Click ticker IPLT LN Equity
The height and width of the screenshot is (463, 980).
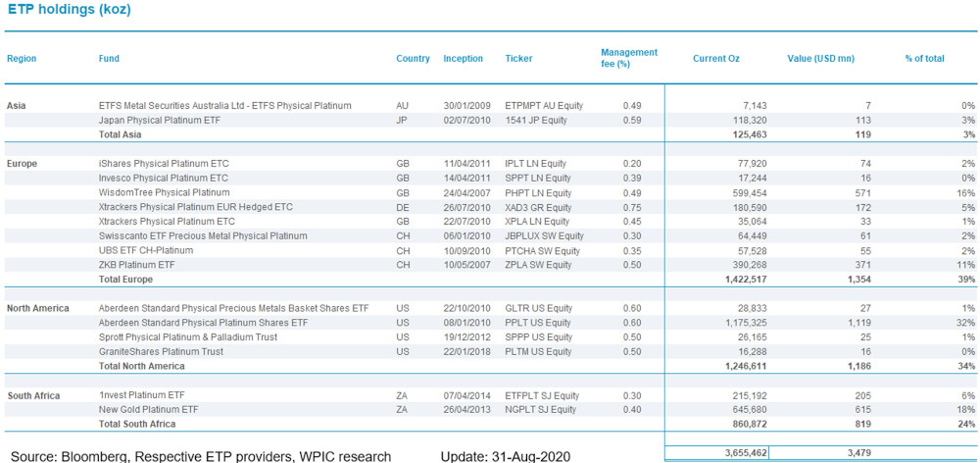(x=536, y=164)
